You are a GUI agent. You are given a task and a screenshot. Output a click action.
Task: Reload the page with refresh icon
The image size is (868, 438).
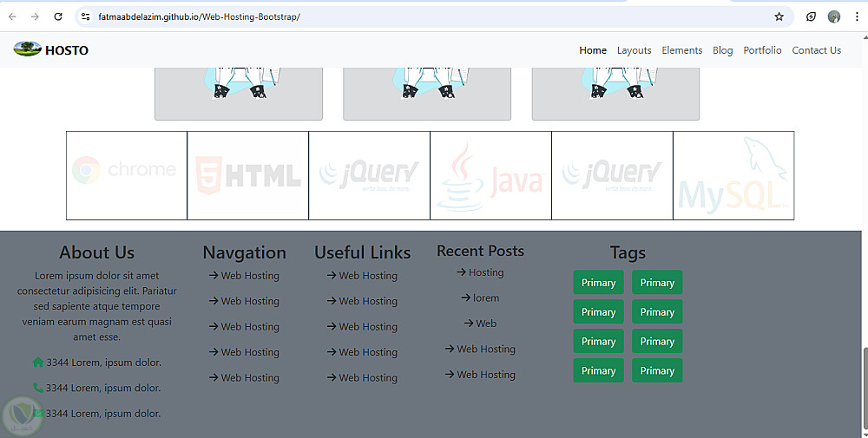[58, 16]
